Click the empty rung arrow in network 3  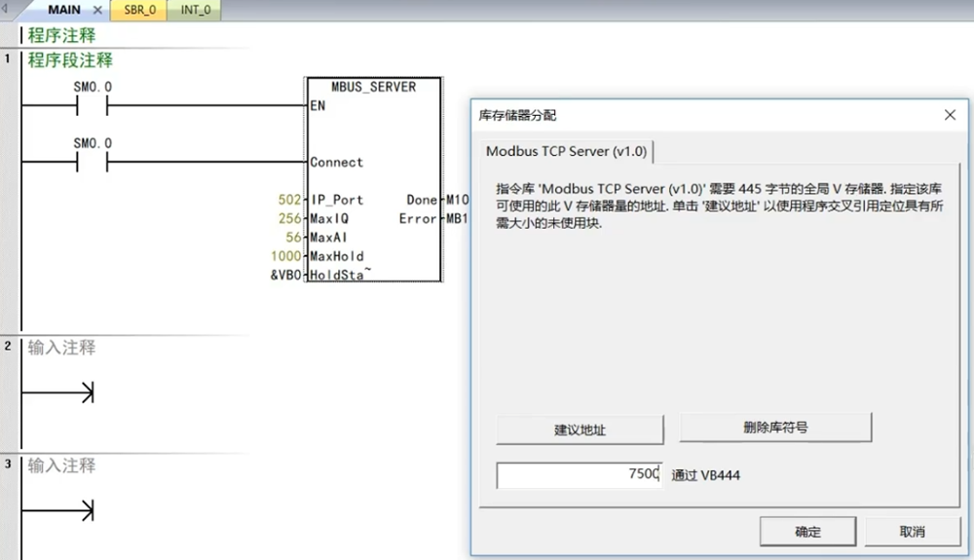(86, 510)
